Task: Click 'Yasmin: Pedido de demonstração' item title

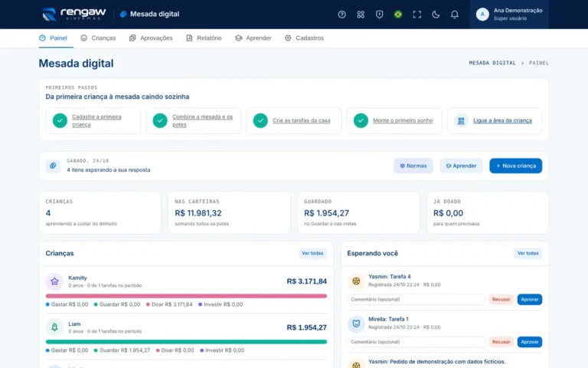Action: pos(437,362)
